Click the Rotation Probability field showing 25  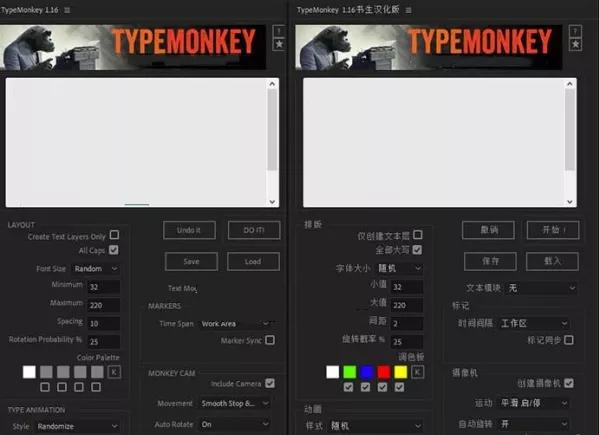click(104, 341)
